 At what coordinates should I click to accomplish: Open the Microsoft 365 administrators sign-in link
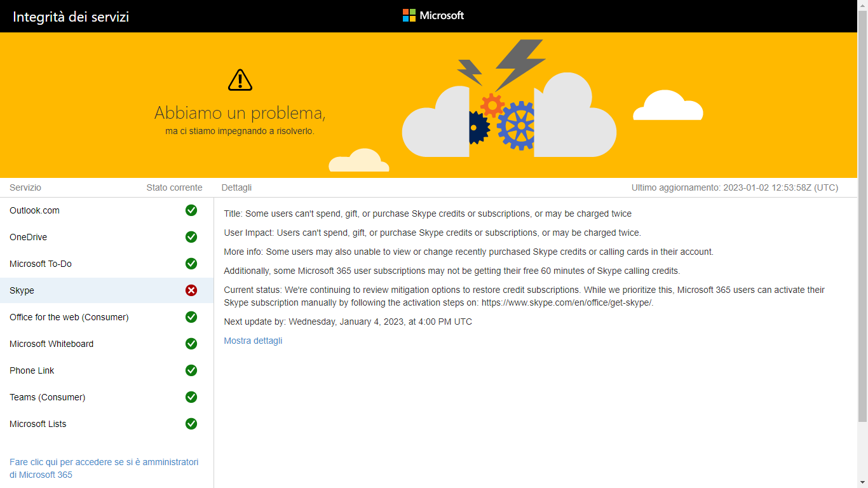point(104,468)
